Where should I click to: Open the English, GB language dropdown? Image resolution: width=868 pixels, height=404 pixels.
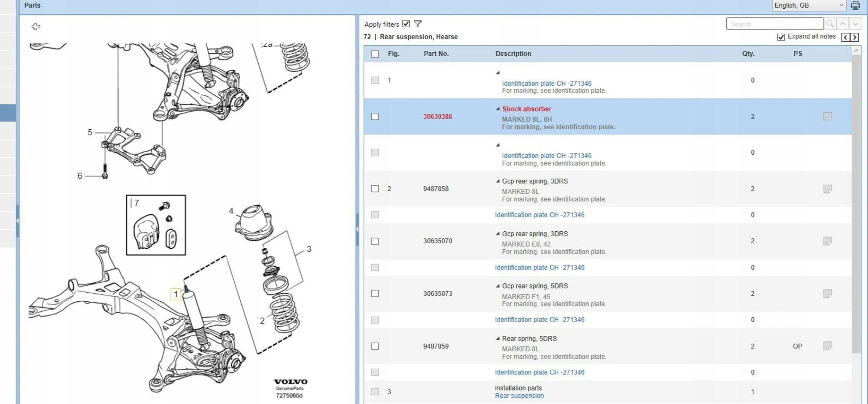809,6
